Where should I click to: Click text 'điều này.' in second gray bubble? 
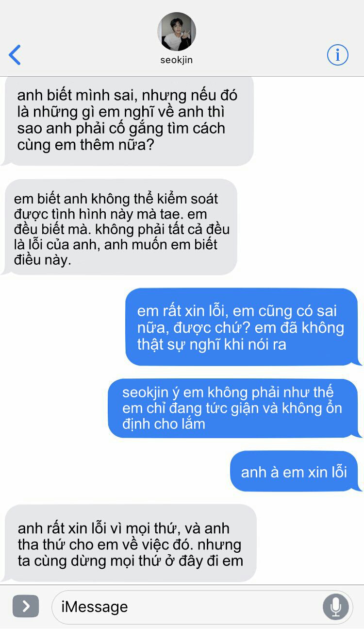(43, 259)
